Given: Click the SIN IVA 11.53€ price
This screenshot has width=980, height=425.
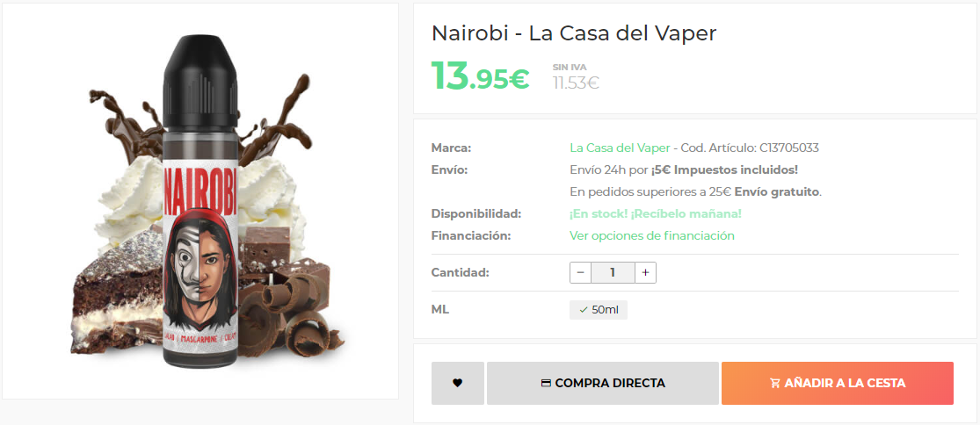Looking at the screenshot, I should pyautogui.click(x=576, y=76).
